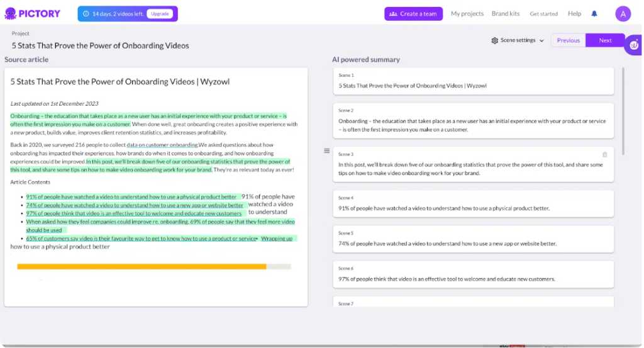
Task: Click the orange progress bar in the article
Action: pyautogui.click(x=142, y=267)
